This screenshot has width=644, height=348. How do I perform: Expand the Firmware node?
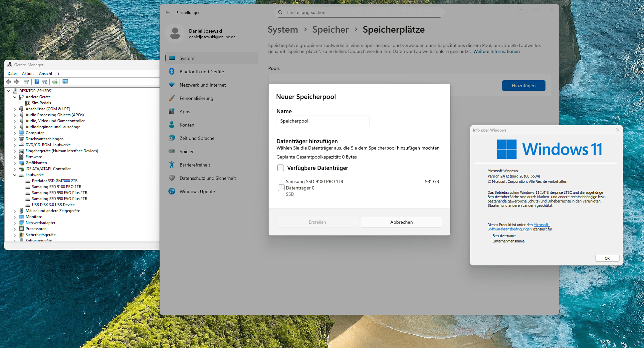[x=15, y=157]
